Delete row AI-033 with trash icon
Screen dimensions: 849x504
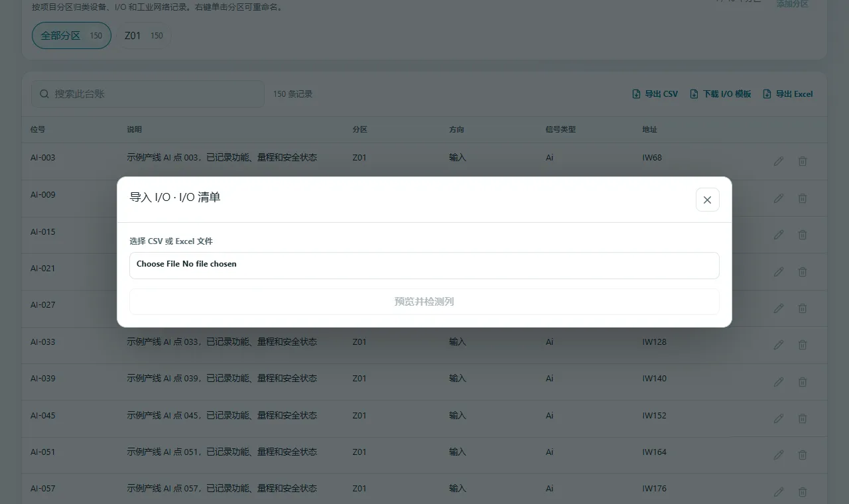click(x=803, y=345)
